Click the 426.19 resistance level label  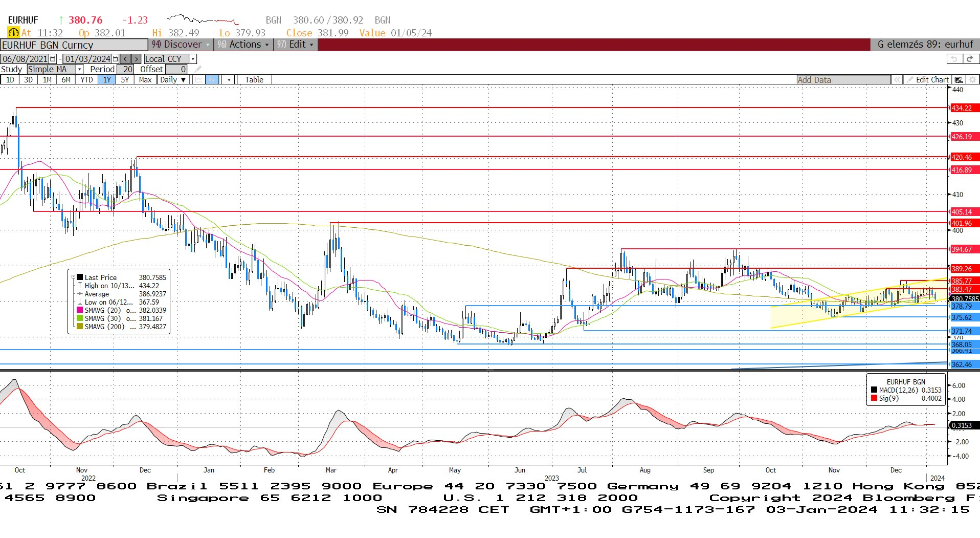coord(964,137)
